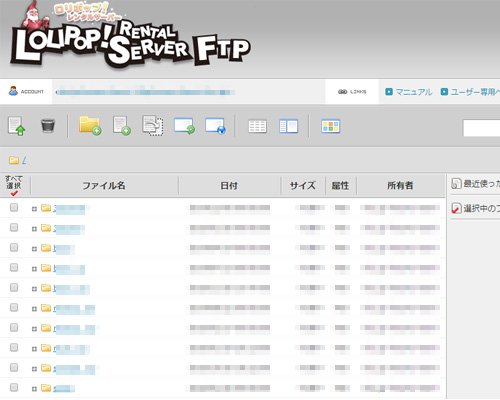Expand the first folder with plus toggle

coord(34,209)
